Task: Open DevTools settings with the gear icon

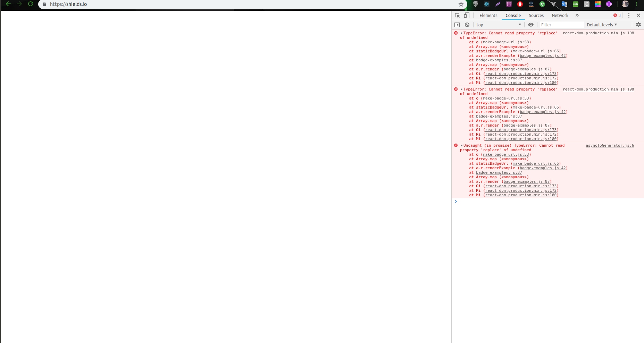Action: click(638, 25)
